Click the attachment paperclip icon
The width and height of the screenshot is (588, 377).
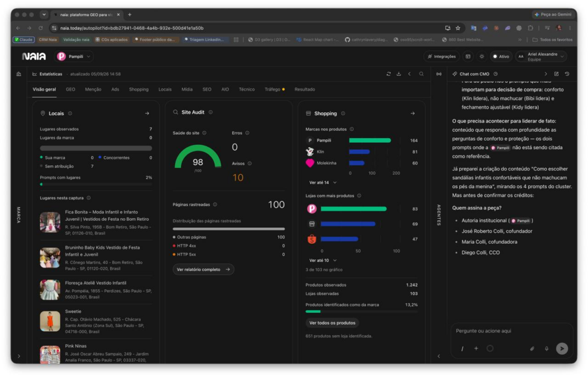point(532,348)
